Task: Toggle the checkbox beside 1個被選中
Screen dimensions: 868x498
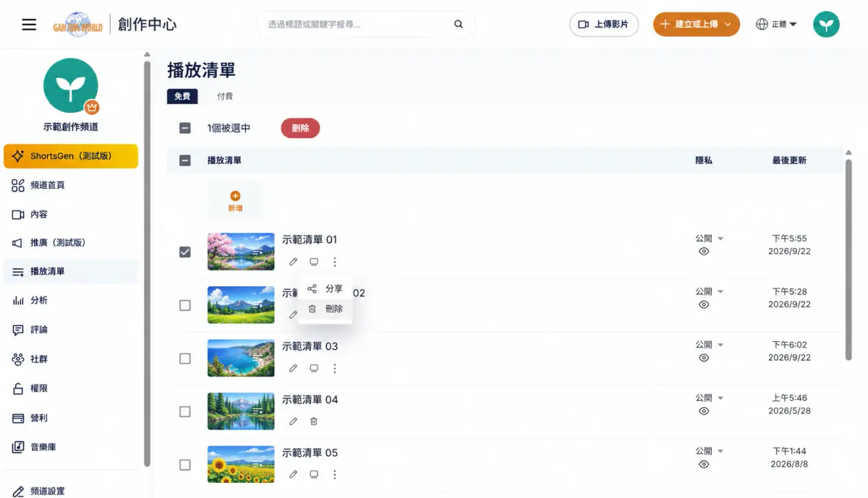Action: tap(184, 128)
